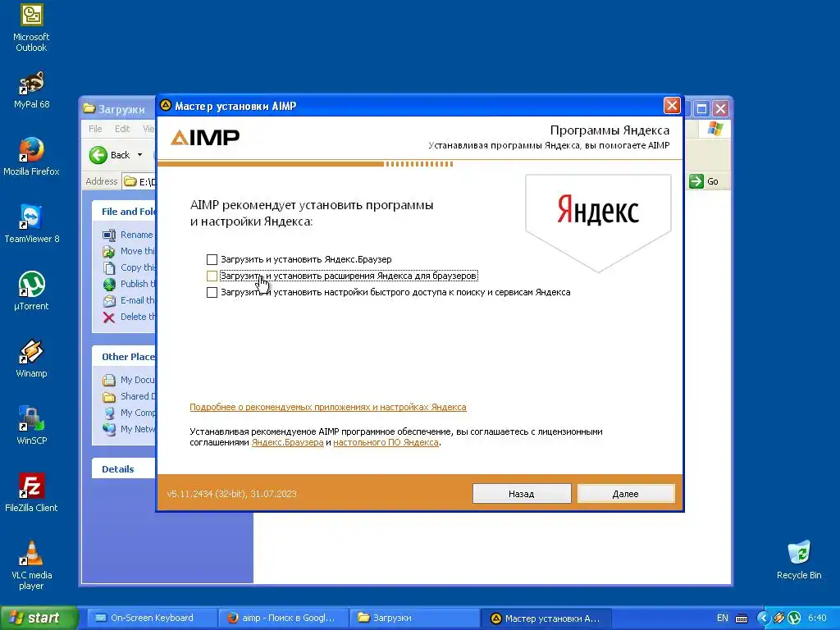
Task: Open My Computer in Other Places
Action: point(129,413)
